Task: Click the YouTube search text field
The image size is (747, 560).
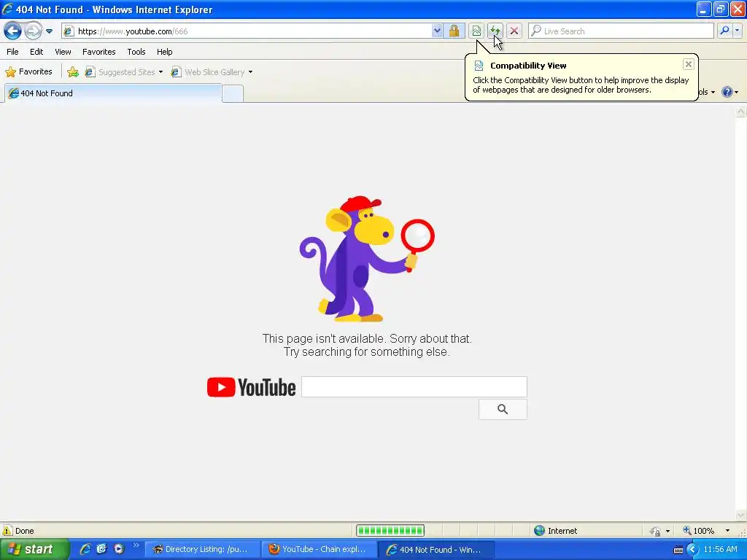Action: point(414,386)
